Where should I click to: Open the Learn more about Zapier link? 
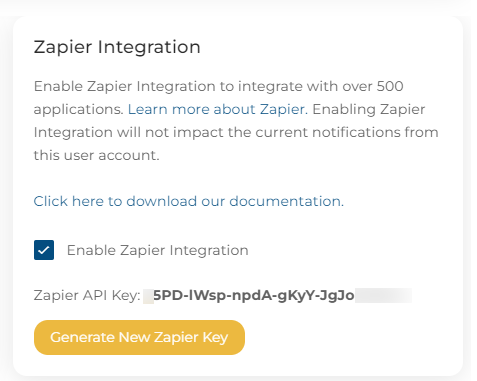coord(218,109)
